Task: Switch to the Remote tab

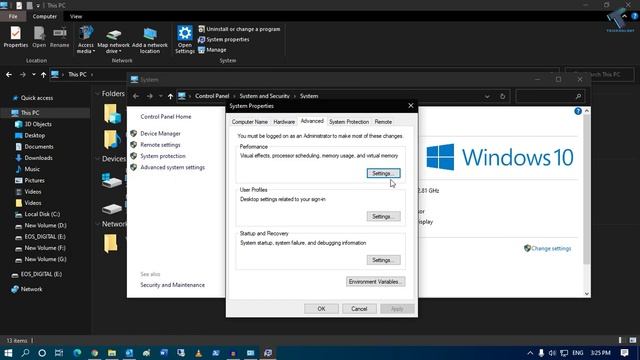Action: [x=383, y=122]
